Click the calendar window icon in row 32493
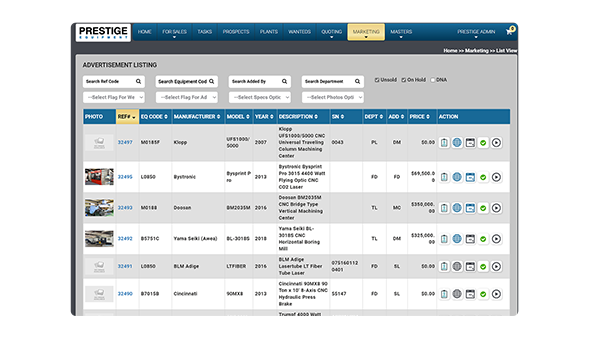Image resolution: width=590 pixels, height=360 pixels. tap(470, 208)
